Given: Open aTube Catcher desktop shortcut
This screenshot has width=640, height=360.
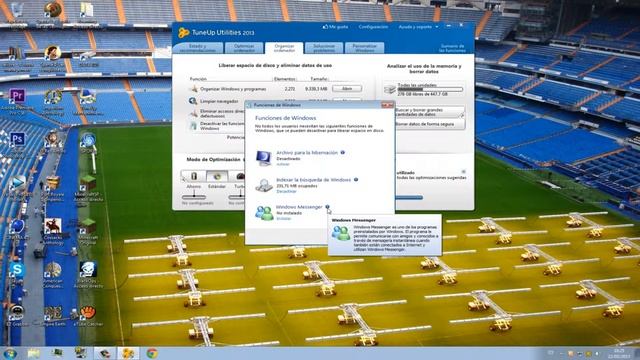Looking at the screenshot, I should 87,313.
